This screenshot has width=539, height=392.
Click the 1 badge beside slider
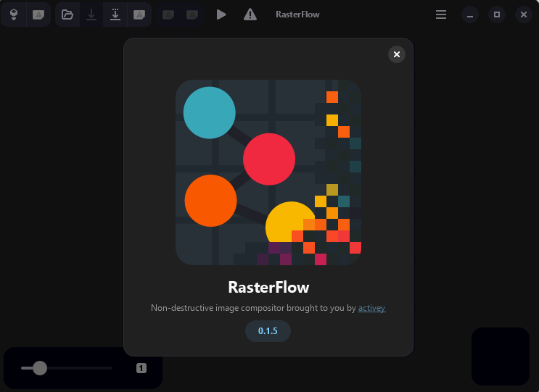pyautogui.click(x=141, y=368)
